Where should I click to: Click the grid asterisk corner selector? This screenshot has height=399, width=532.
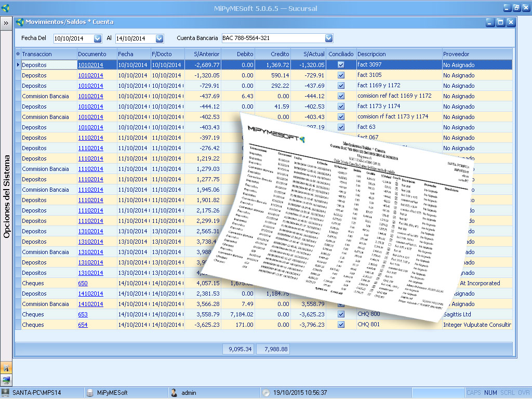click(18, 54)
